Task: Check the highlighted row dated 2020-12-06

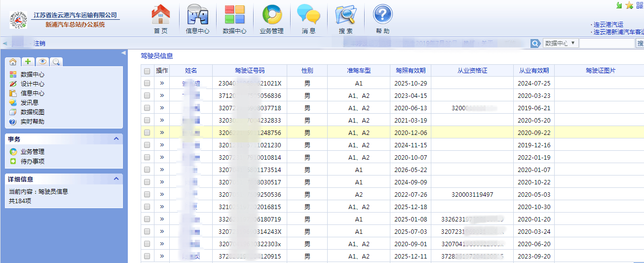Action: [147, 132]
